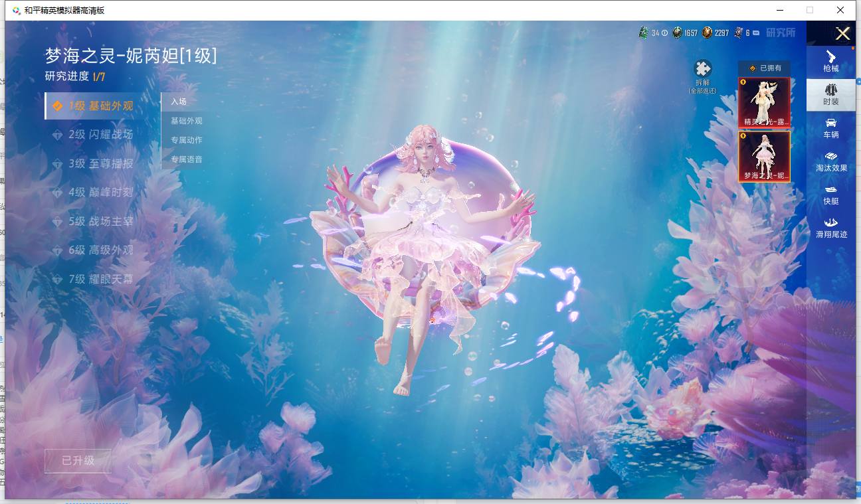861x504 pixels.
Task: Maximize the emulator window
Action: click(809, 10)
